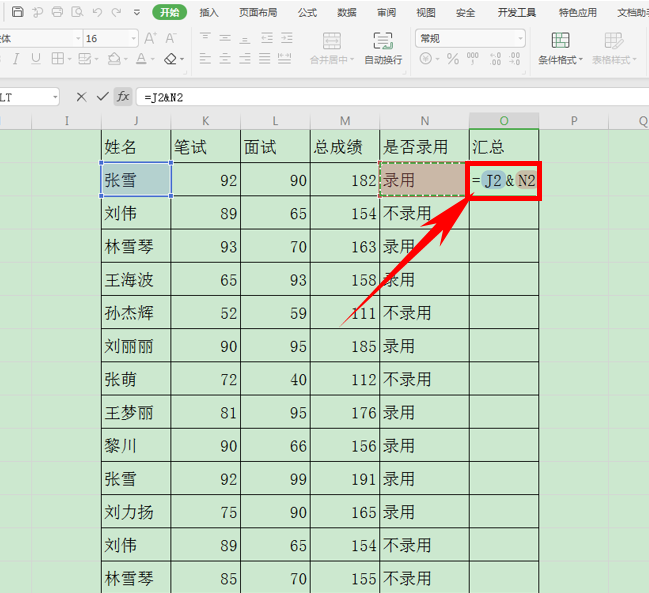Select the cell with total score 191
Screen dimensions: 649x593
tap(345, 479)
